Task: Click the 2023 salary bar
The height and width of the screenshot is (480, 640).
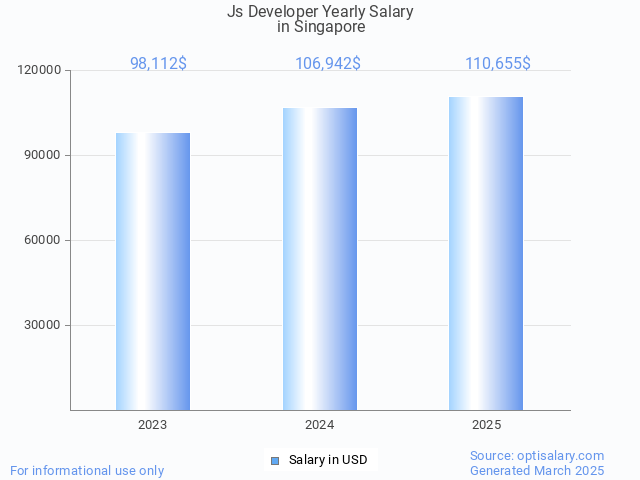Action: (153, 271)
